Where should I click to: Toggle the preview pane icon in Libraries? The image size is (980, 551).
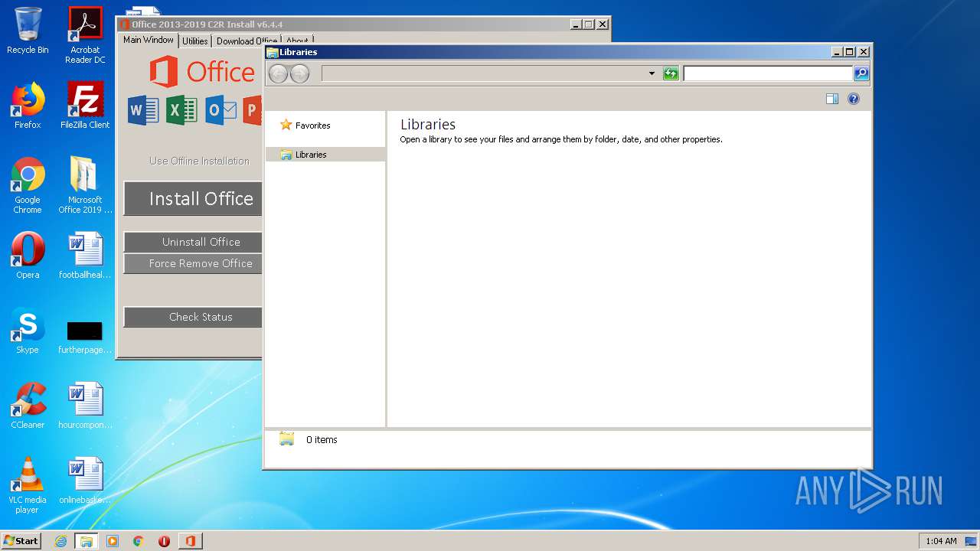pyautogui.click(x=832, y=99)
